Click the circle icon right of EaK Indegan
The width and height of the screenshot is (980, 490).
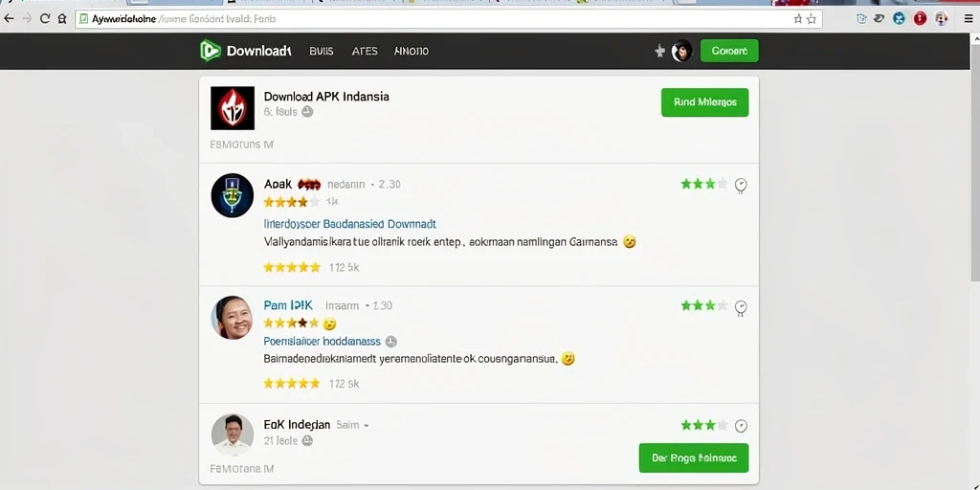click(x=741, y=426)
